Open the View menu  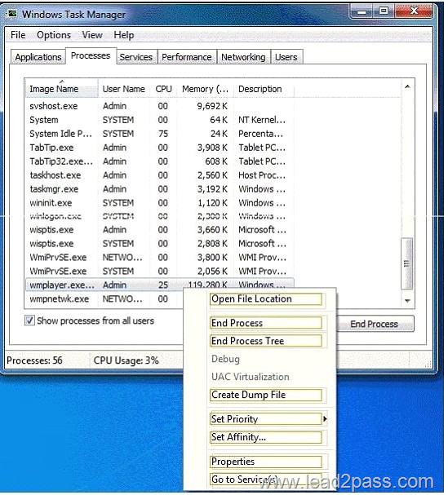click(x=92, y=35)
